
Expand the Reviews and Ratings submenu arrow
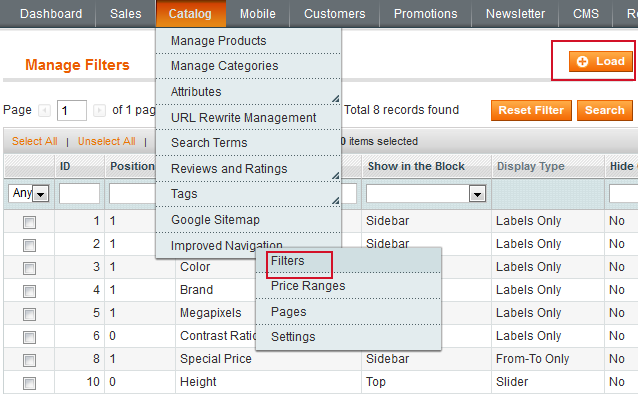click(x=335, y=175)
